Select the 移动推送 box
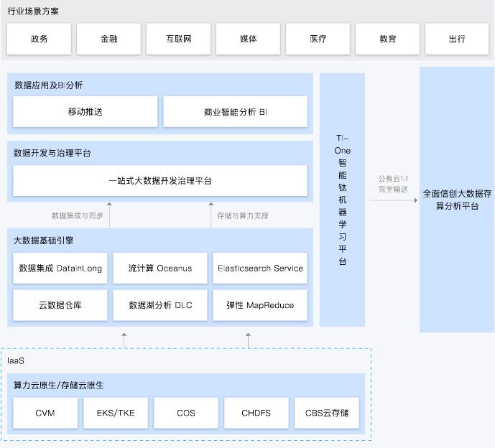The height and width of the screenshot is (448, 495). pos(85,112)
